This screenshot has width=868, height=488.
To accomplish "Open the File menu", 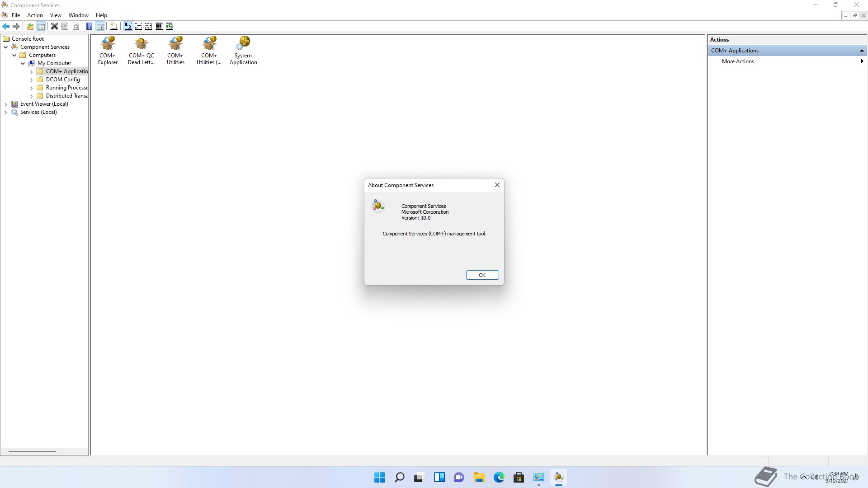I will 16,15.
